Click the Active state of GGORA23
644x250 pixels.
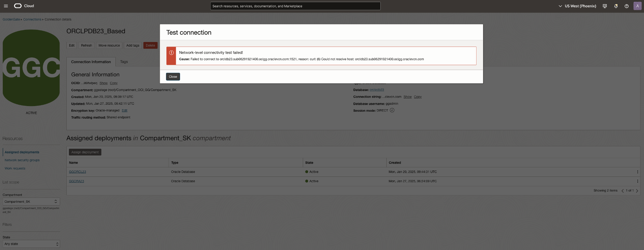click(312, 181)
